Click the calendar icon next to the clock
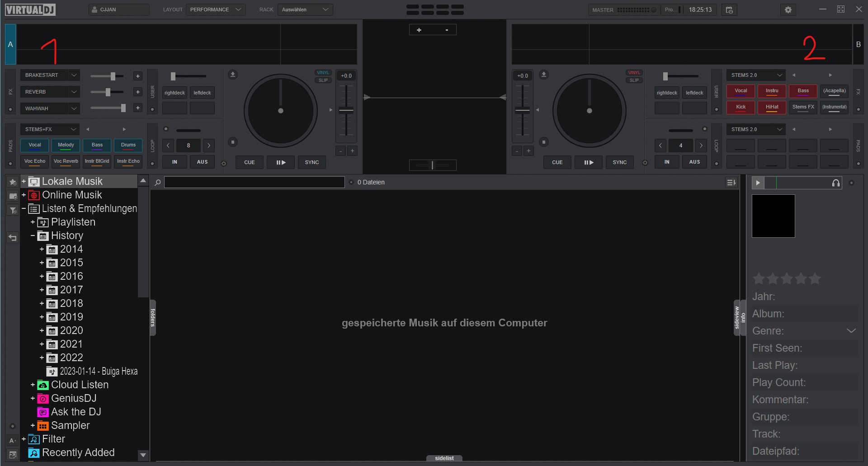The image size is (868, 466). pos(729,9)
